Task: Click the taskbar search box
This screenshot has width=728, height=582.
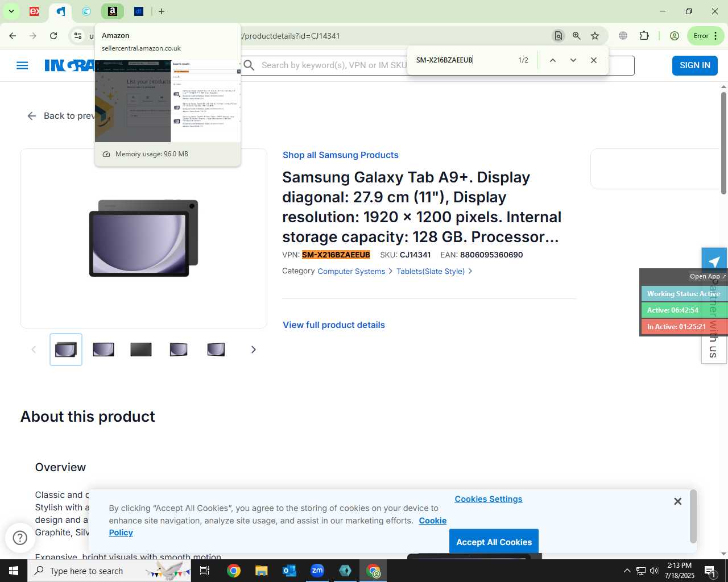Action: coord(109,571)
